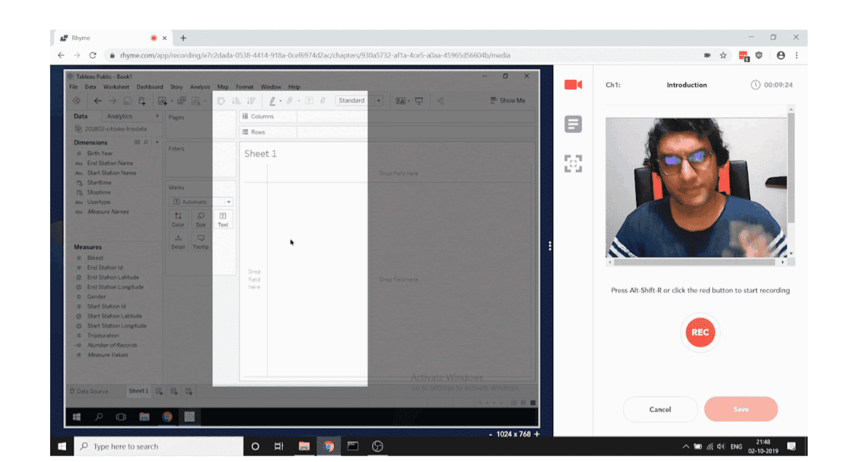Select the 201802-citibike-tripdata data source
Image resolution: width=868 pixels, height=462 pixels.
115,129
